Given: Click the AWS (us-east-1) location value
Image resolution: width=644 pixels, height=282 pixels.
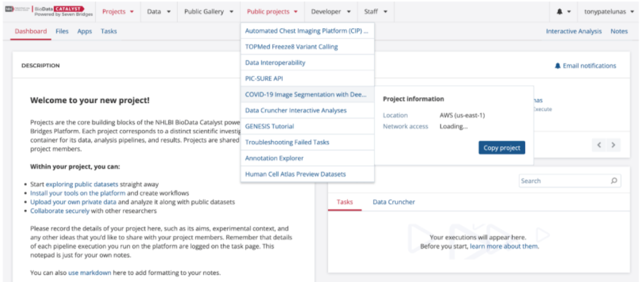Looking at the screenshot, I should [462, 115].
